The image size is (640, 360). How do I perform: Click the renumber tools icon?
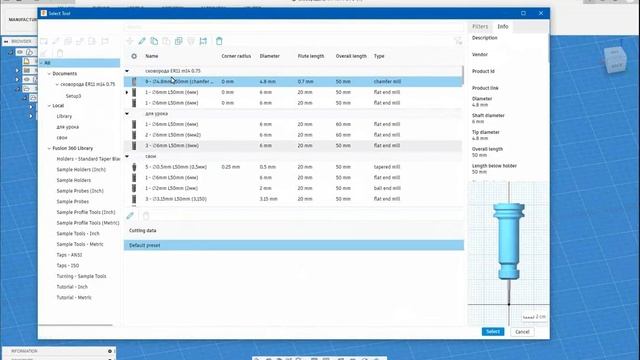[x=203, y=41]
